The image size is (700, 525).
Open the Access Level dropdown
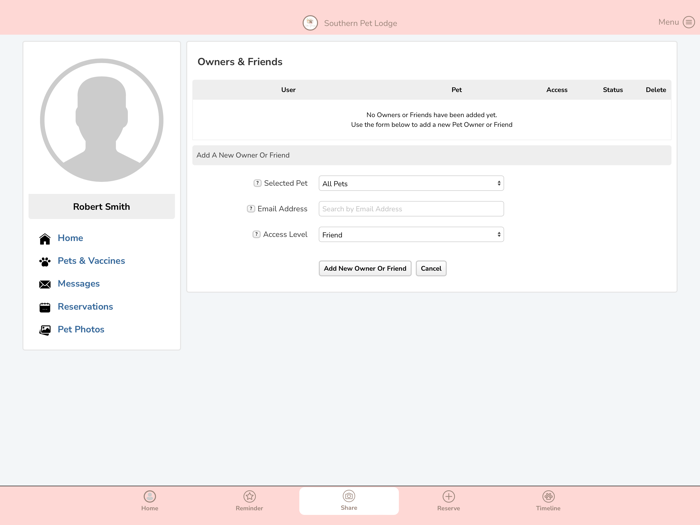click(411, 234)
